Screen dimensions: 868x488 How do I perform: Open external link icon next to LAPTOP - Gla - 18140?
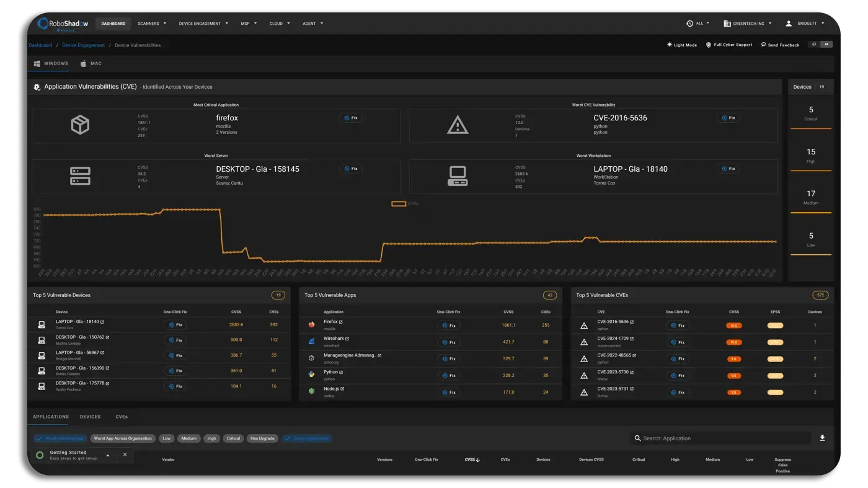(x=102, y=322)
